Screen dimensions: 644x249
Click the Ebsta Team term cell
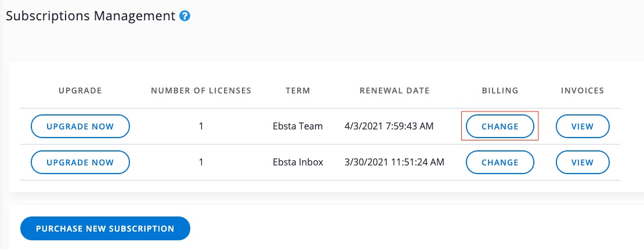pyautogui.click(x=298, y=127)
